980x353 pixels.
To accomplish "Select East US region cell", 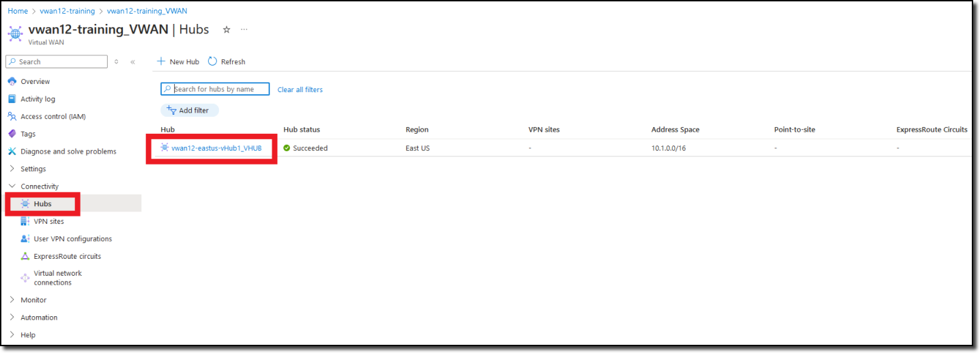I will [x=418, y=148].
